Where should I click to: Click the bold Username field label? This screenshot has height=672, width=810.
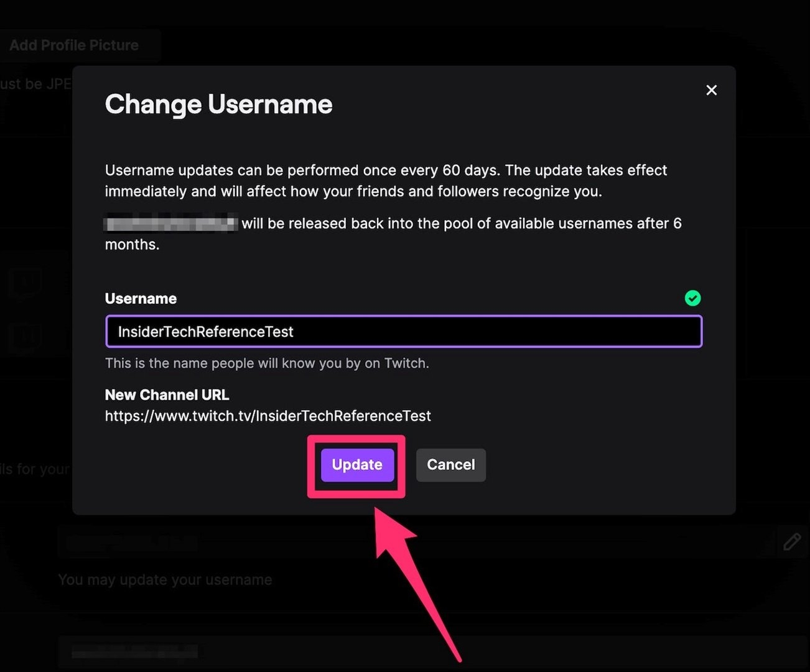(x=141, y=299)
